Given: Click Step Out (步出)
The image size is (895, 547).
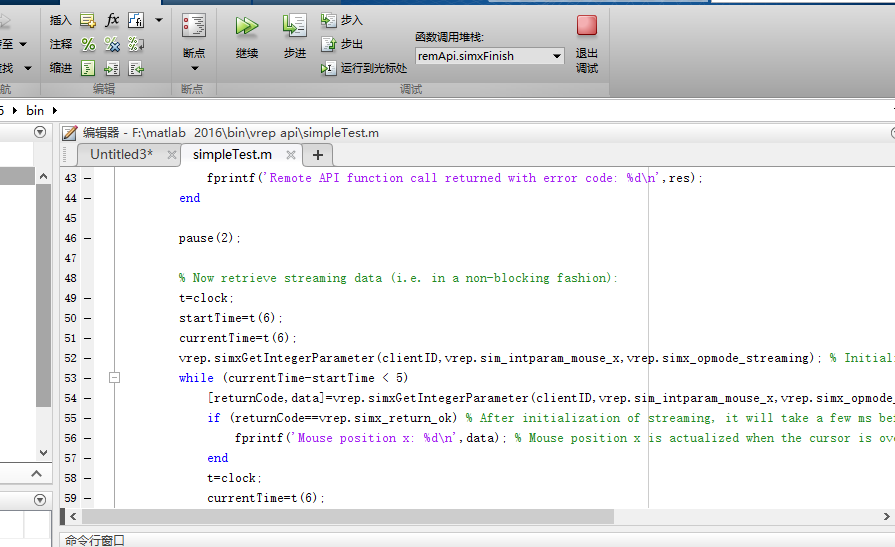Looking at the screenshot, I should click(x=341, y=44).
